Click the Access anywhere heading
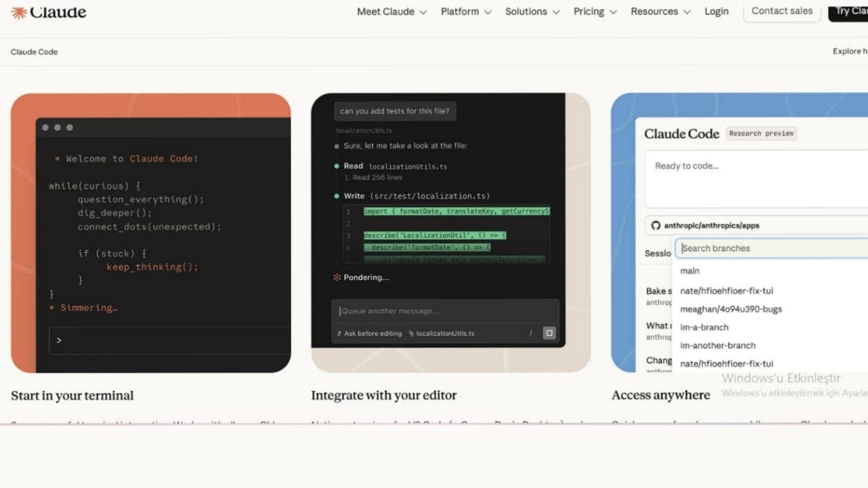Image resolution: width=868 pixels, height=488 pixels. pos(661,396)
